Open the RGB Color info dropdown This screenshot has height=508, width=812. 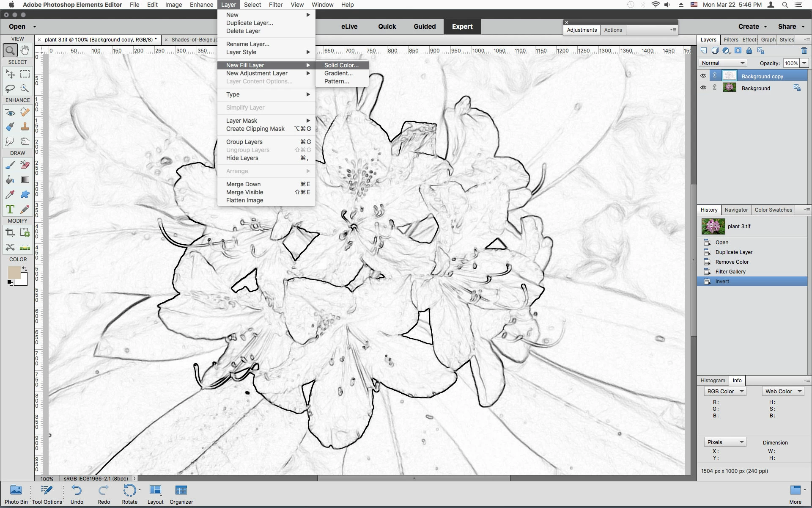point(725,391)
